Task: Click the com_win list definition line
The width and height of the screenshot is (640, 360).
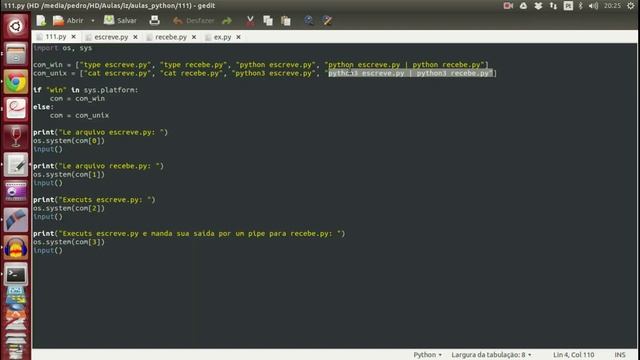Action: point(261,65)
